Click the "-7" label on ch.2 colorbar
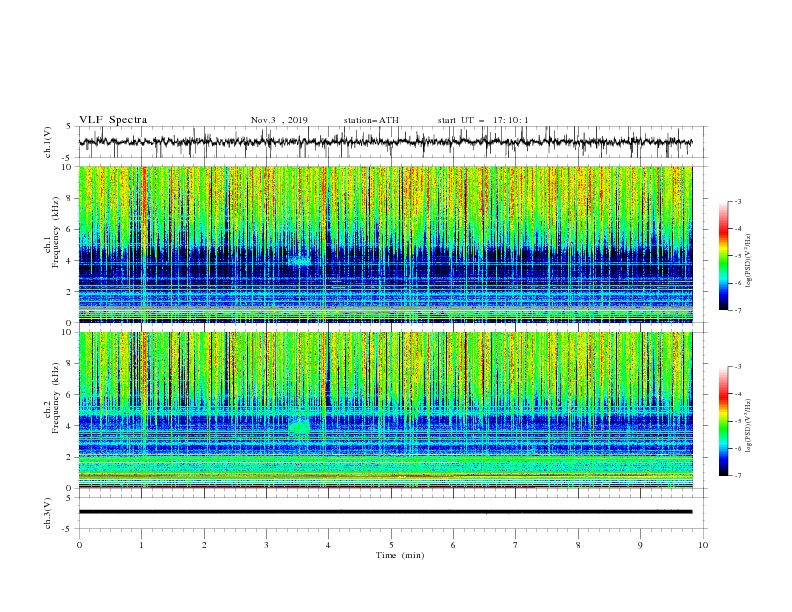The height and width of the screenshot is (612, 792). pyautogui.click(x=738, y=475)
